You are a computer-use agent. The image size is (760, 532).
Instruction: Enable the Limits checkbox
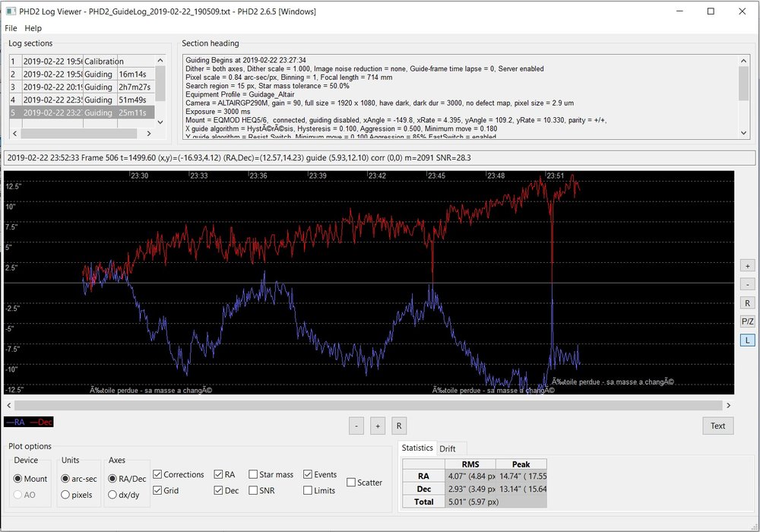(x=319, y=490)
